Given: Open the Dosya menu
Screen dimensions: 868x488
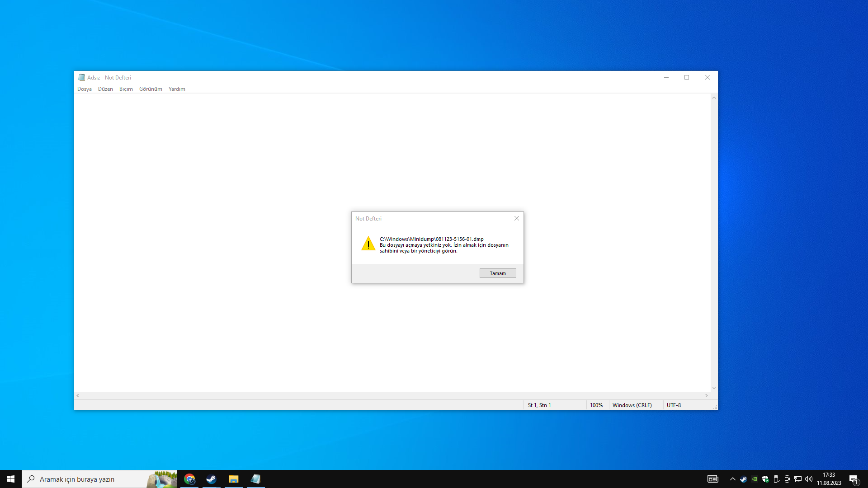Looking at the screenshot, I should (84, 89).
